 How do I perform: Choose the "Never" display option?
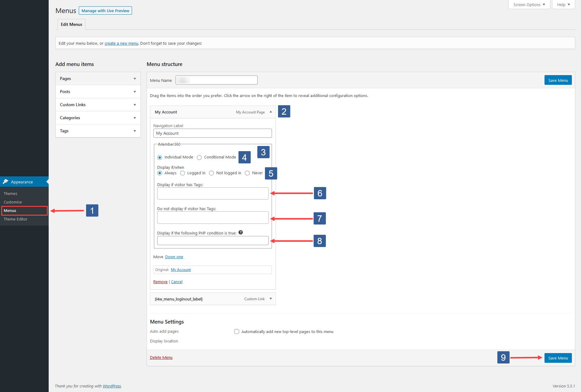(x=247, y=173)
